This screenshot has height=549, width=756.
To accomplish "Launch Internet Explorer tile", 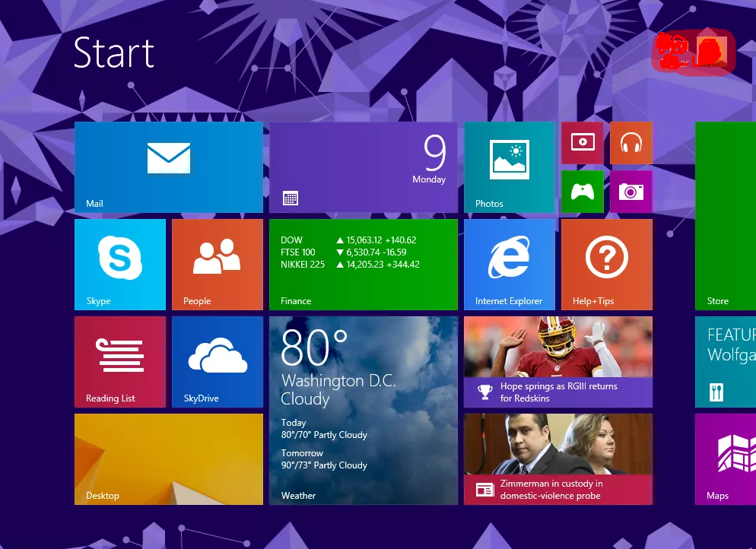I will [x=510, y=265].
